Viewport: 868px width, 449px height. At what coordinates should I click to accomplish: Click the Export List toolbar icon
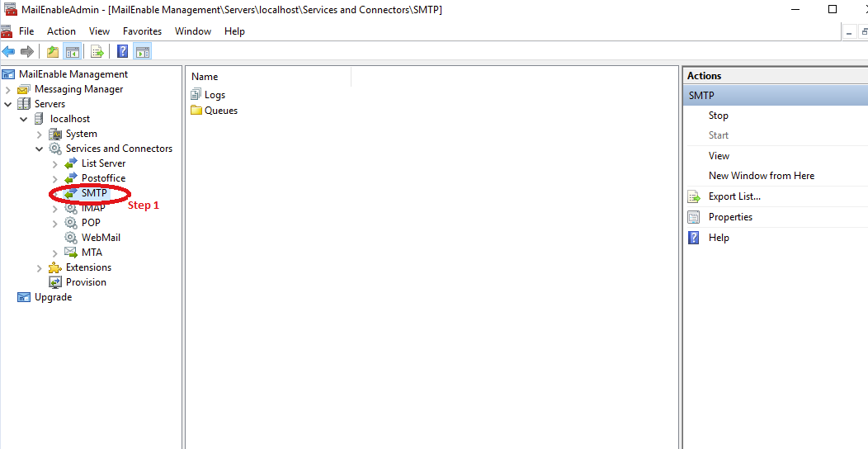pyautogui.click(x=97, y=52)
